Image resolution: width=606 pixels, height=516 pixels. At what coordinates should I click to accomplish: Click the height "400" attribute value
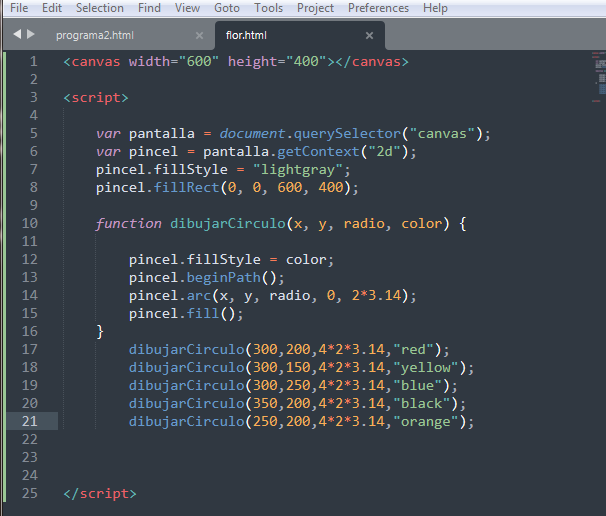click(x=306, y=61)
